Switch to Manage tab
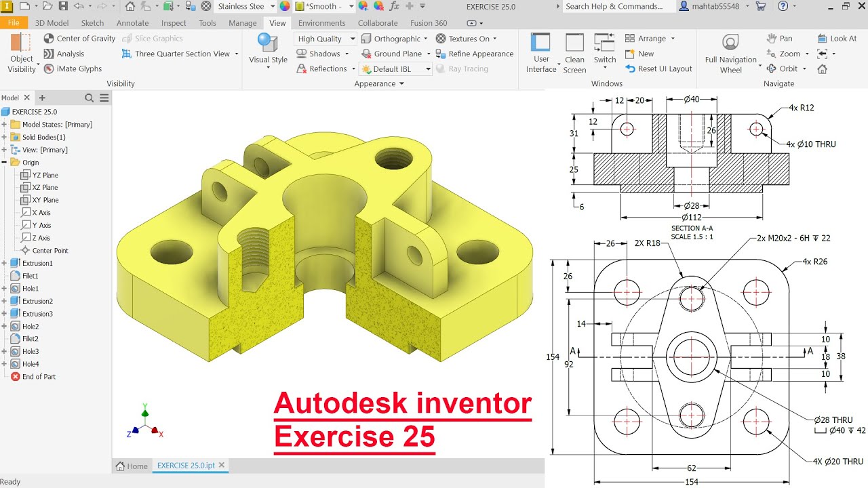 [x=243, y=23]
